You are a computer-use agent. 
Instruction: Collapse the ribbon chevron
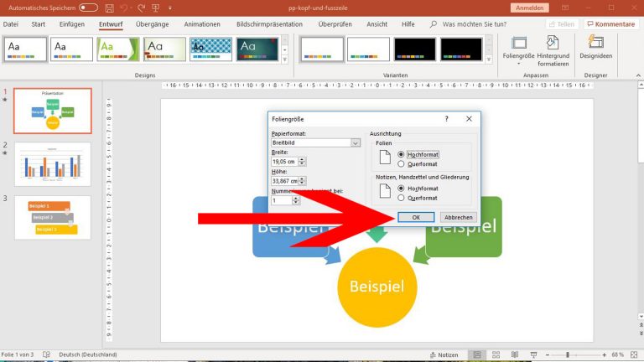638,75
